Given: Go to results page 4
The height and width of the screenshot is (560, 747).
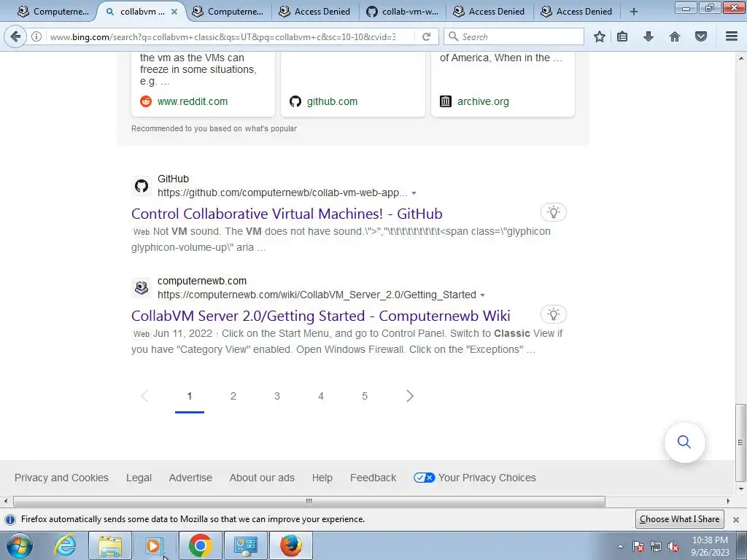Looking at the screenshot, I should click(321, 396).
